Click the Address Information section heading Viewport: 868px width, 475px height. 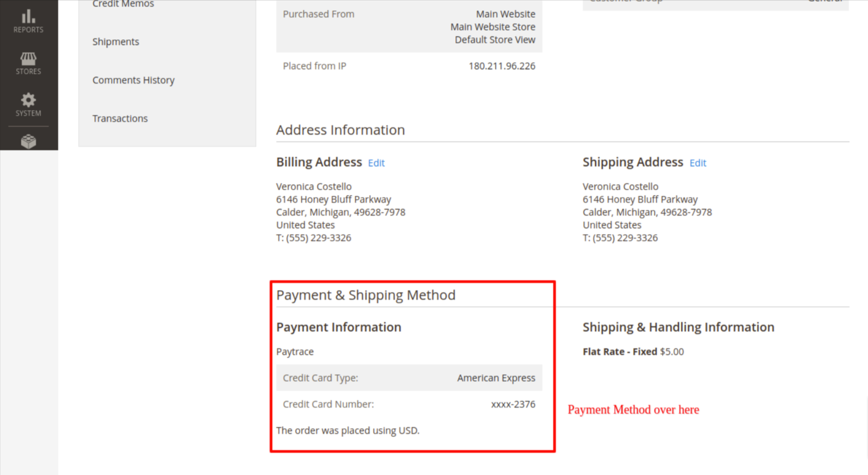[341, 130]
